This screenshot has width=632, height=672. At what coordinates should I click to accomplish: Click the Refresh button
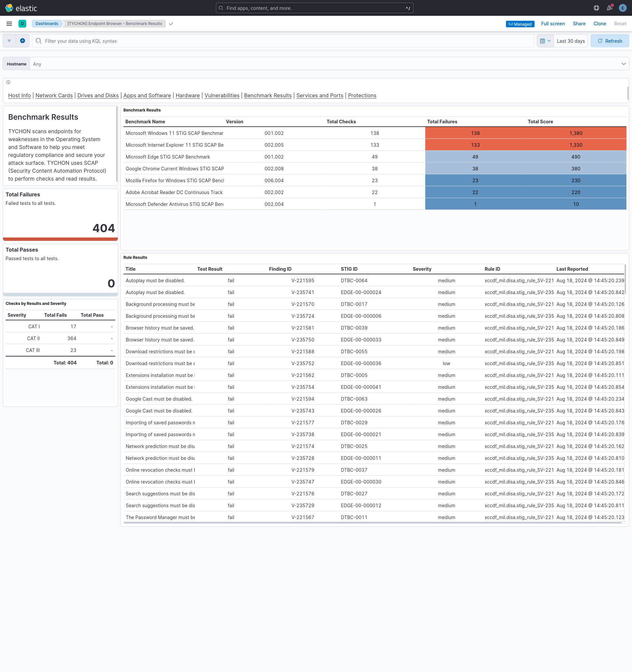[x=610, y=41]
